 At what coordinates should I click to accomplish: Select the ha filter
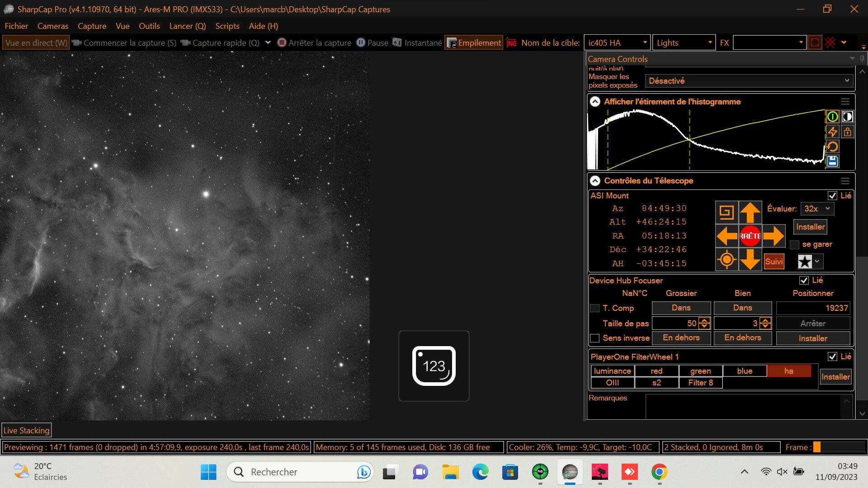789,371
